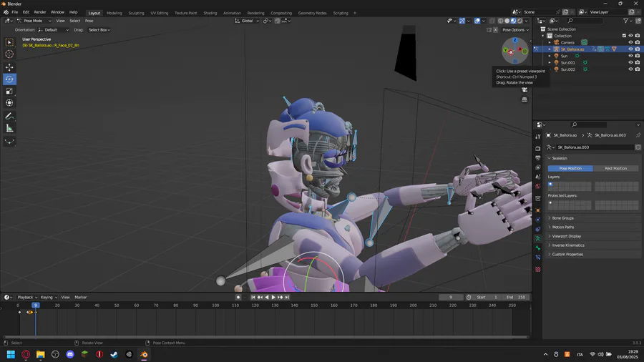The width and height of the screenshot is (644, 362).
Task: Toggle visibility of Sun.002
Action: click(630, 69)
